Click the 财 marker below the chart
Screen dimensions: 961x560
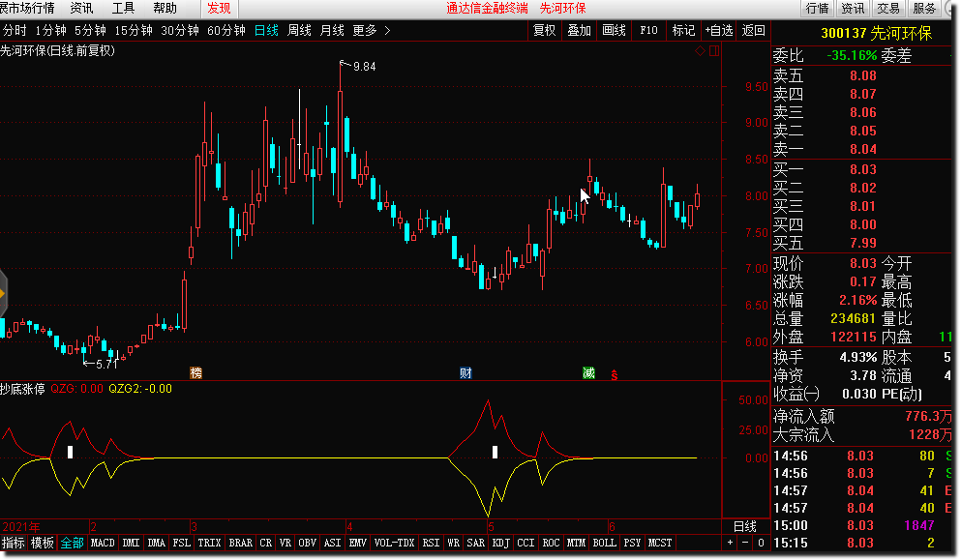click(465, 372)
